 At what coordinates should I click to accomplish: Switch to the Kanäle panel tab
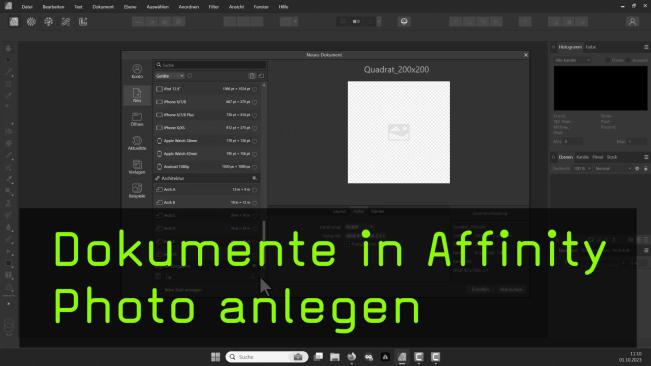click(x=582, y=157)
